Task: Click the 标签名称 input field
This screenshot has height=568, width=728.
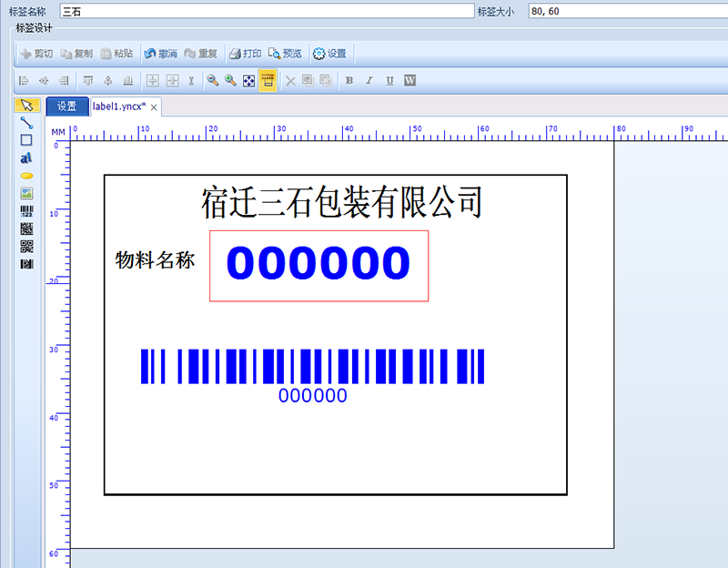Action: [x=267, y=11]
